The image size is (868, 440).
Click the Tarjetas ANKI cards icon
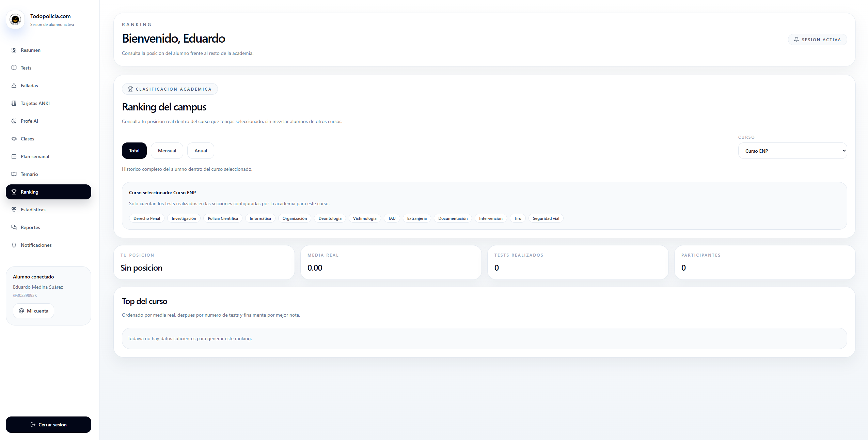pyautogui.click(x=14, y=103)
